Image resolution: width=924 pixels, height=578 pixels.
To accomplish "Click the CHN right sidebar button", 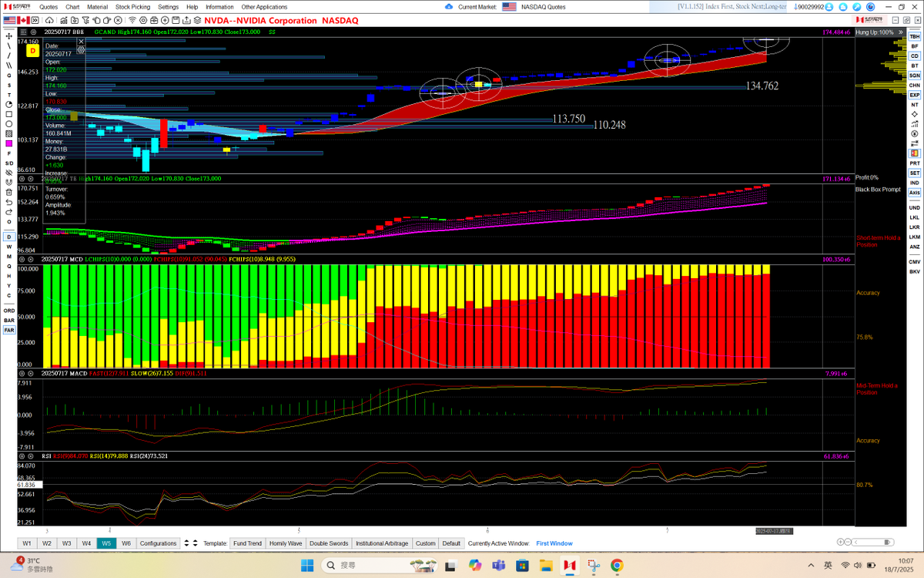I will pos(915,86).
